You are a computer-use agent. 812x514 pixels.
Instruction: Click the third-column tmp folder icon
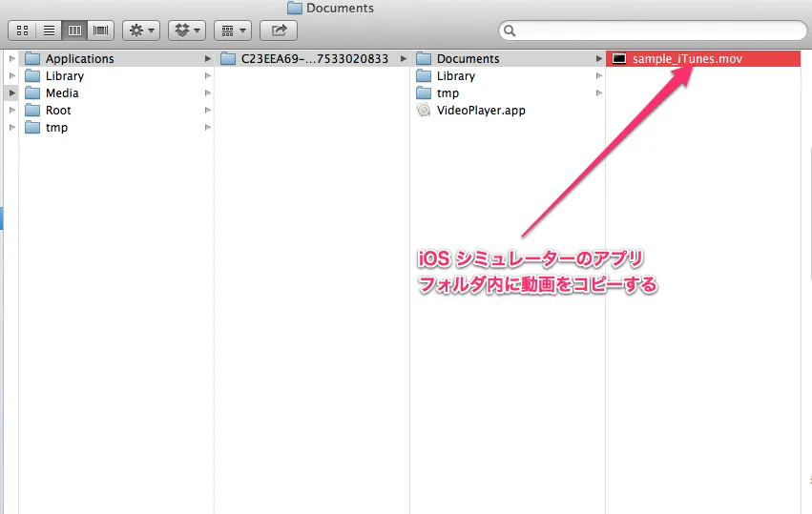pyautogui.click(x=424, y=93)
